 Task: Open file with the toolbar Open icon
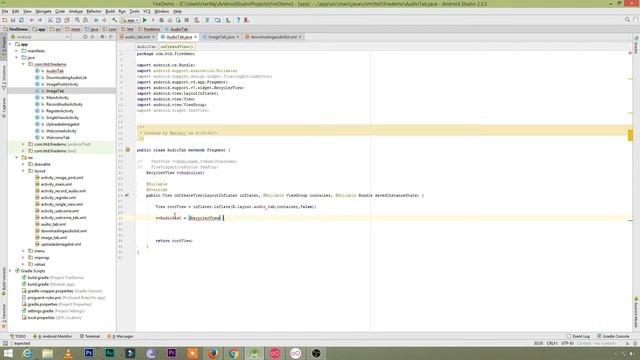[4, 20]
